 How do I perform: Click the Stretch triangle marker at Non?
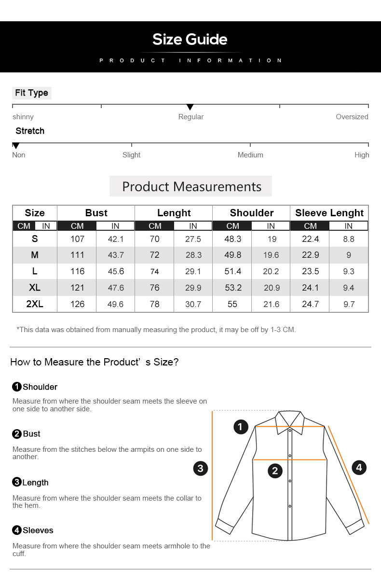[16, 146]
